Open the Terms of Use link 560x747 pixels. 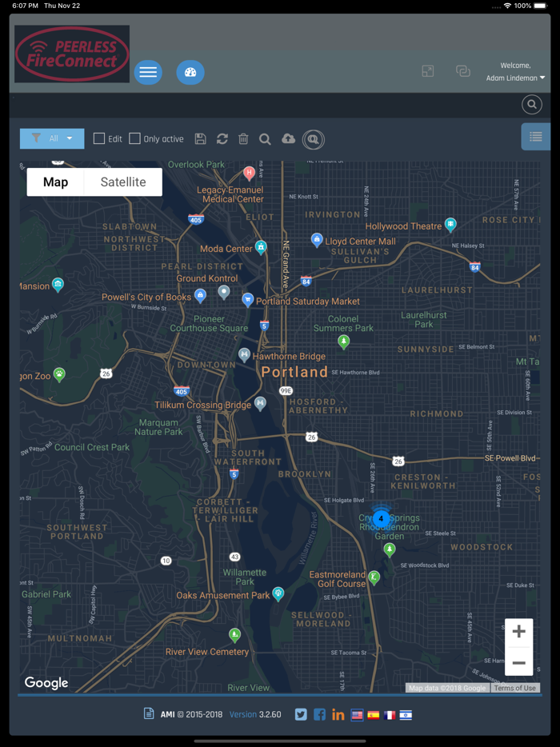click(514, 688)
